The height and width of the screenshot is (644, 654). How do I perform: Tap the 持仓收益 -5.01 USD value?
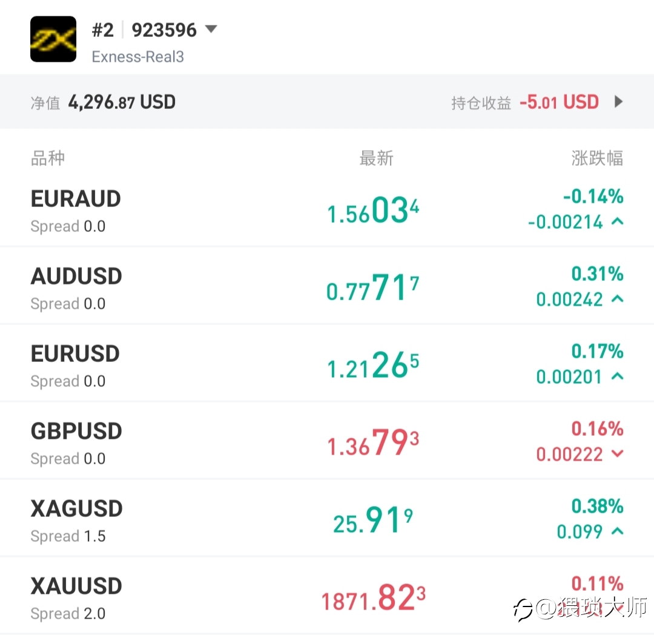(558, 102)
